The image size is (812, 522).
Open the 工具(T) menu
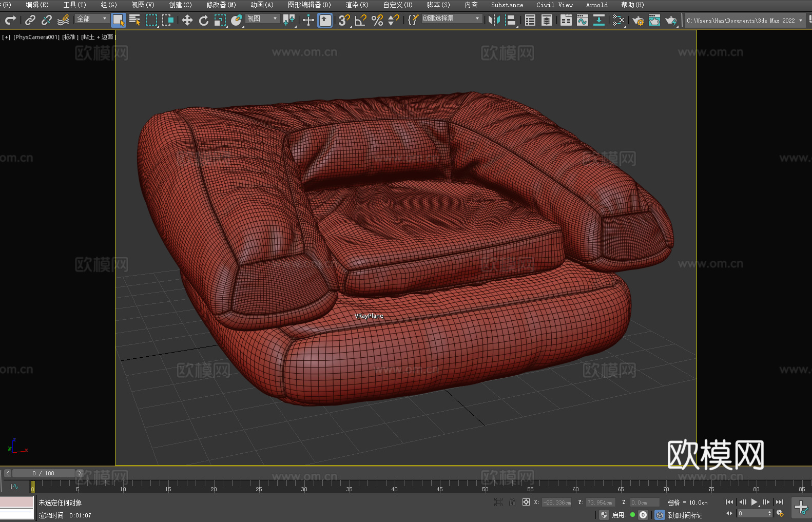coord(75,5)
